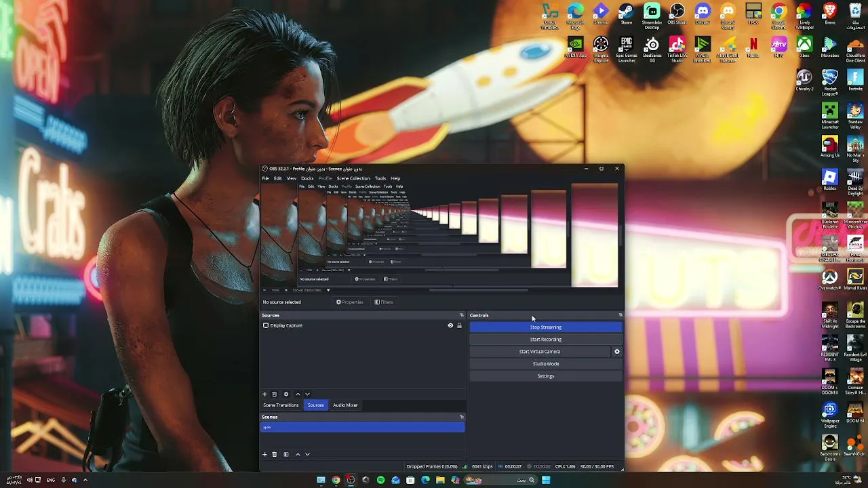Open Xbox desktop shortcut
The image size is (868, 488).
804,48
